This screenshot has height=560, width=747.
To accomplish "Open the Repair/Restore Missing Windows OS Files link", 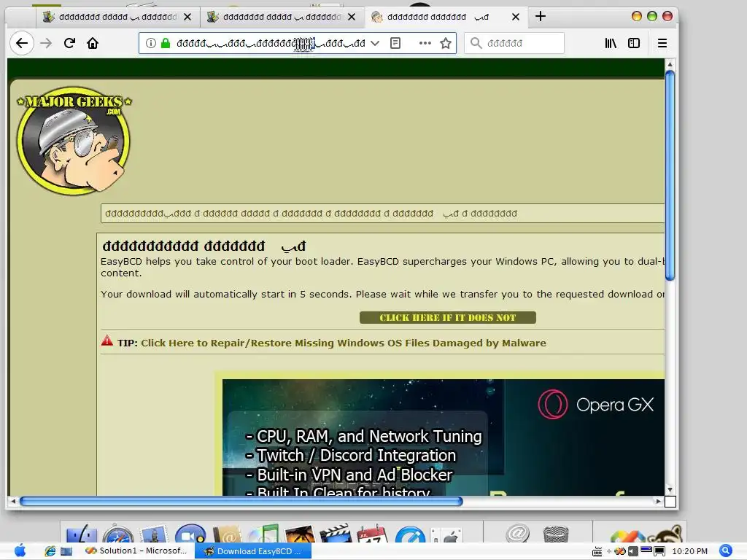I will [x=344, y=343].
